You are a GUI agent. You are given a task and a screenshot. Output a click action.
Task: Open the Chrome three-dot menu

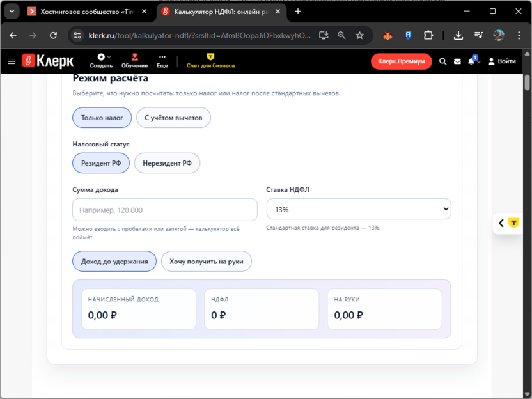click(x=519, y=35)
